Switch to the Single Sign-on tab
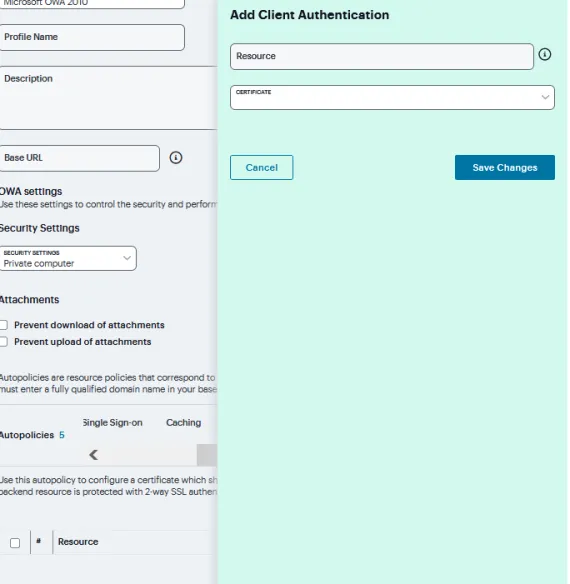The width and height of the screenshot is (570, 584). pyautogui.click(x=113, y=423)
